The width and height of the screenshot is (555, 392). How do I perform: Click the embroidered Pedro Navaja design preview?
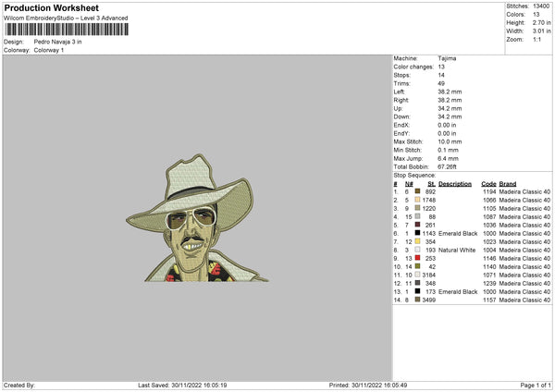click(198, 218)
